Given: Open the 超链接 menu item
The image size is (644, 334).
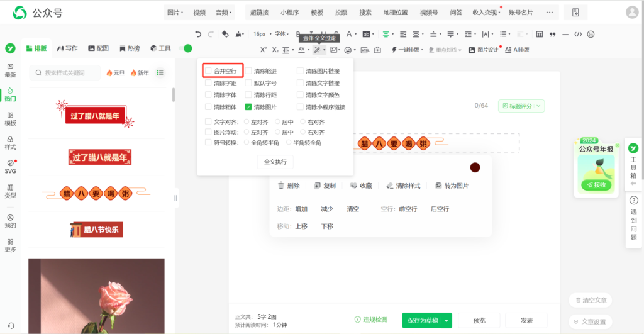Looking at the screenshot, I should (260, 13).
